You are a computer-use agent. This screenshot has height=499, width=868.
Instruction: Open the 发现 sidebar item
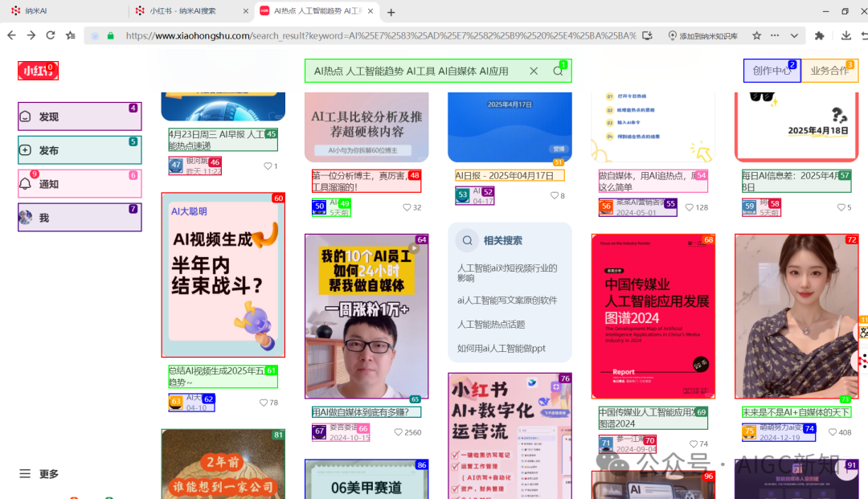pyautogui.click(x=80, y=117)
